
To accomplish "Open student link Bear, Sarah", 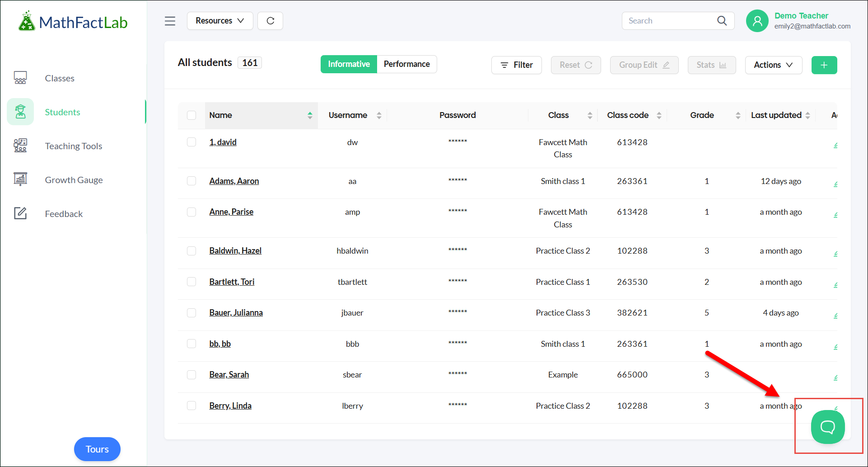I will (229, 375).
